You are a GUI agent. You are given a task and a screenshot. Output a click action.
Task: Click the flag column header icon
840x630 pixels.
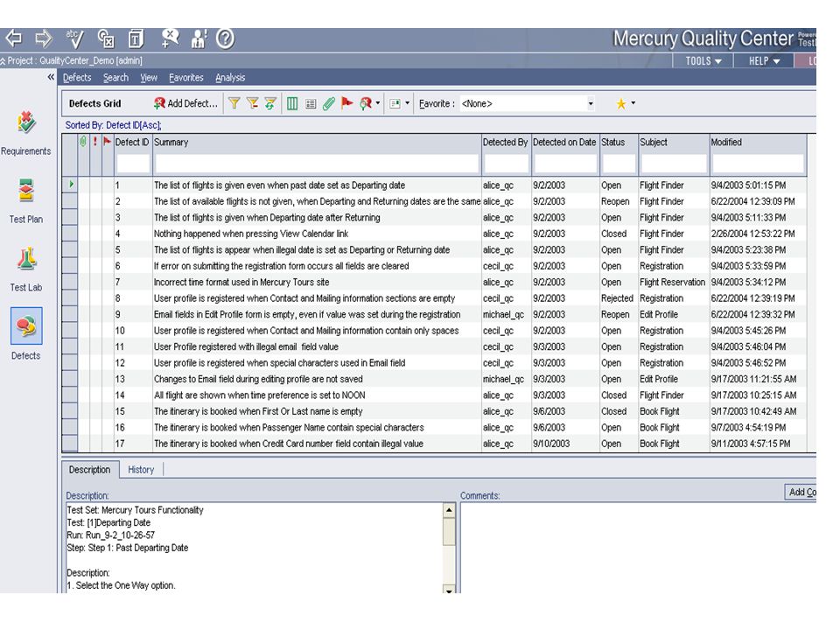107,142
